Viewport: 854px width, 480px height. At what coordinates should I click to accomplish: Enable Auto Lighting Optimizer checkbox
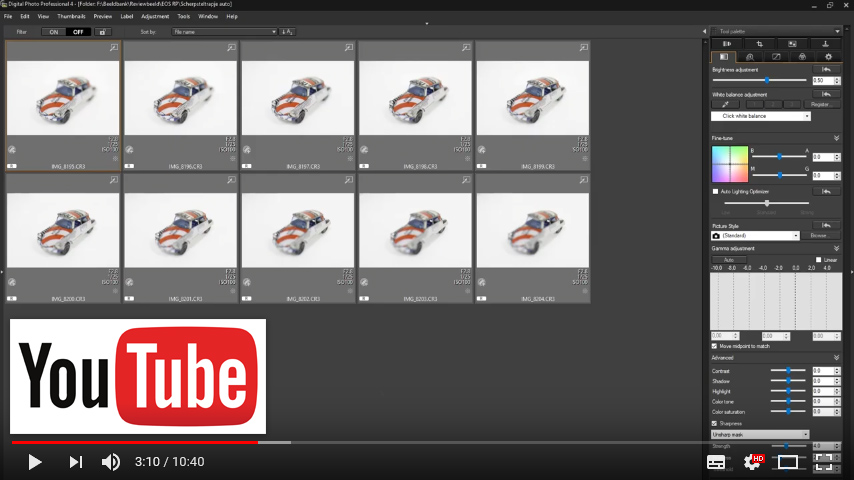[716, 192]
